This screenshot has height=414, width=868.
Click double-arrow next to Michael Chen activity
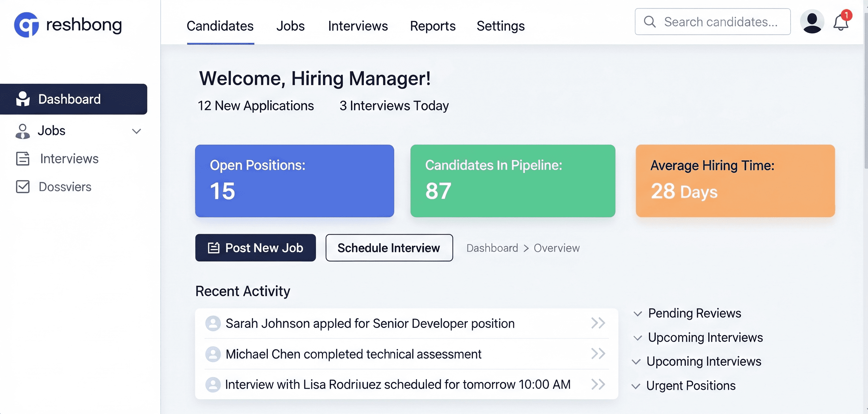point(598,353)
